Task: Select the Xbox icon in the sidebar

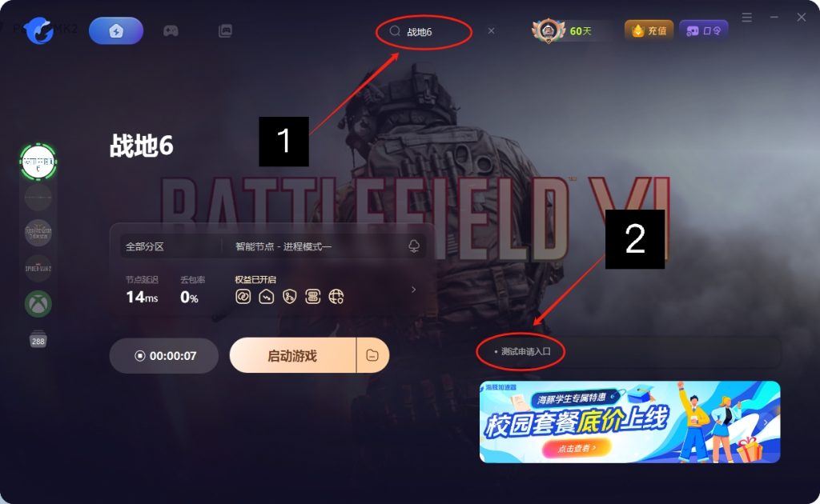Action: tap(38, 303)
